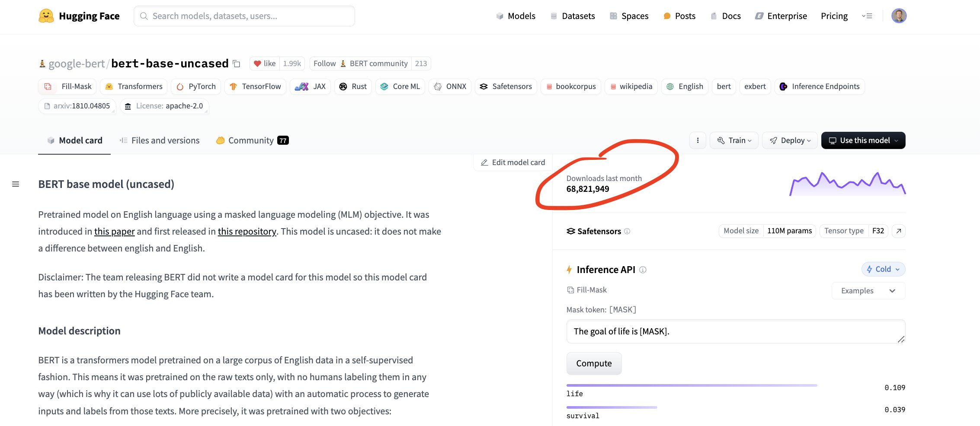The width and height of the screenshot is (980, 426).
Task: Open Pricing in top navigation
Action: (834, 16)
